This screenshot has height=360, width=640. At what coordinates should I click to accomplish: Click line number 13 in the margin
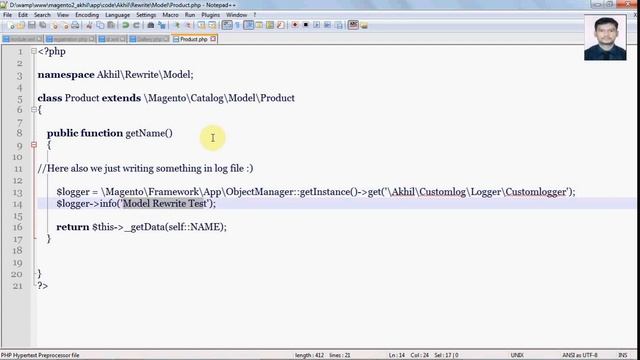pyautogui.click(x=17, y=192)
